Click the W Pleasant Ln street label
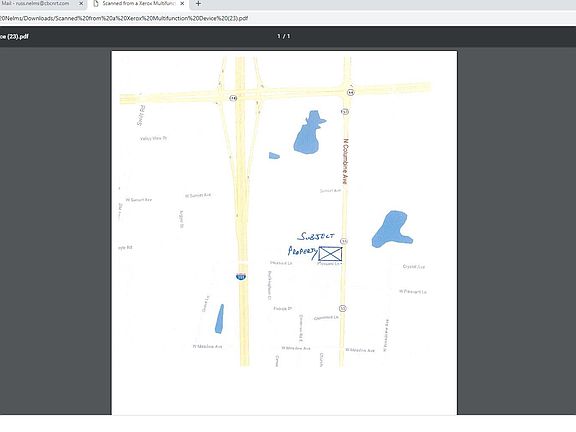Viewport: 576px width, 432px height. coord(413,292)
